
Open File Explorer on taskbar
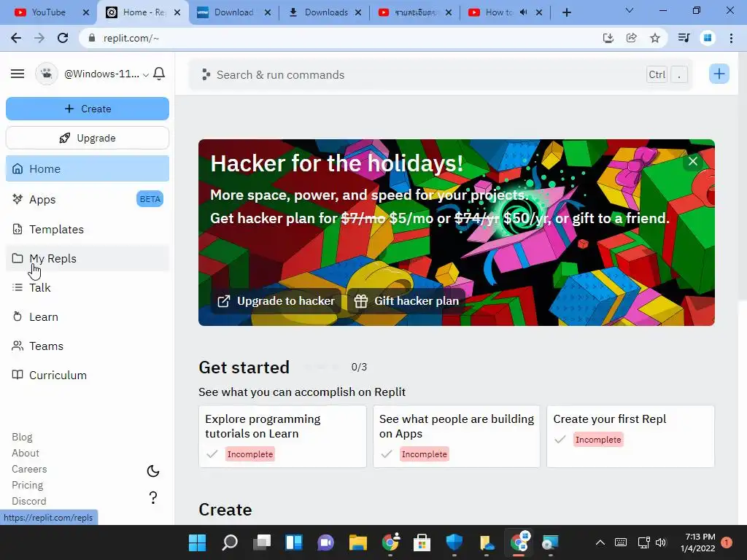click(357, 542)
